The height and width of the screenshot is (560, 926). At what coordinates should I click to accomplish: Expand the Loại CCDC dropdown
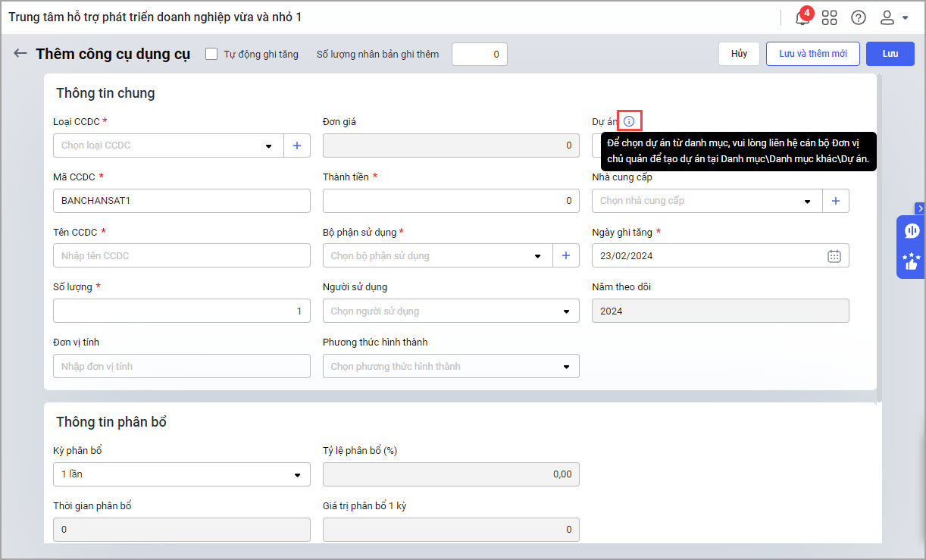[268, 146]
